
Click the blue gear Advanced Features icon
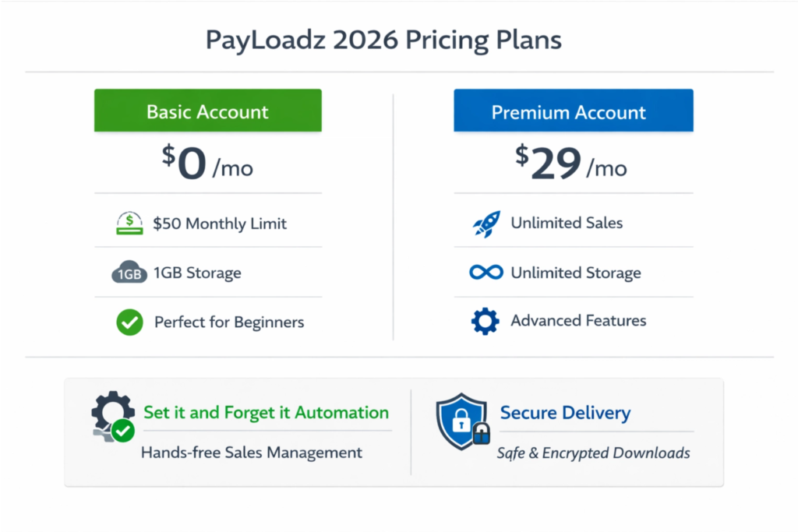(x=486, y=321)
